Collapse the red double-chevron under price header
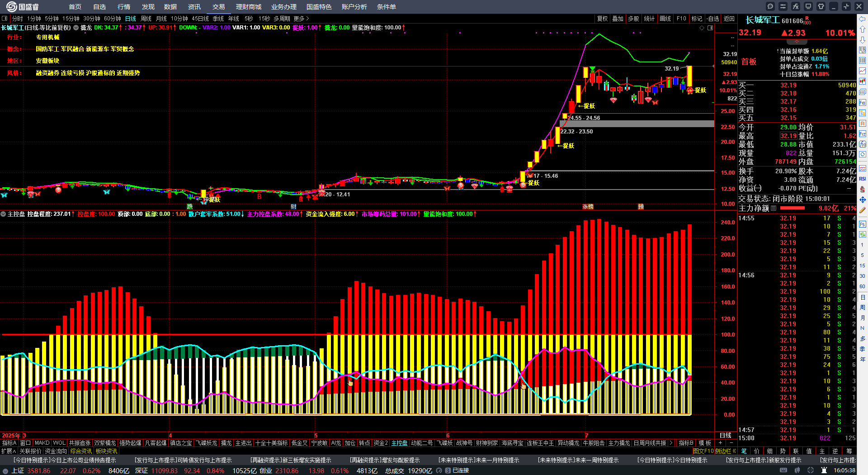This screenshot has height=475, width=868. (797, 41)
